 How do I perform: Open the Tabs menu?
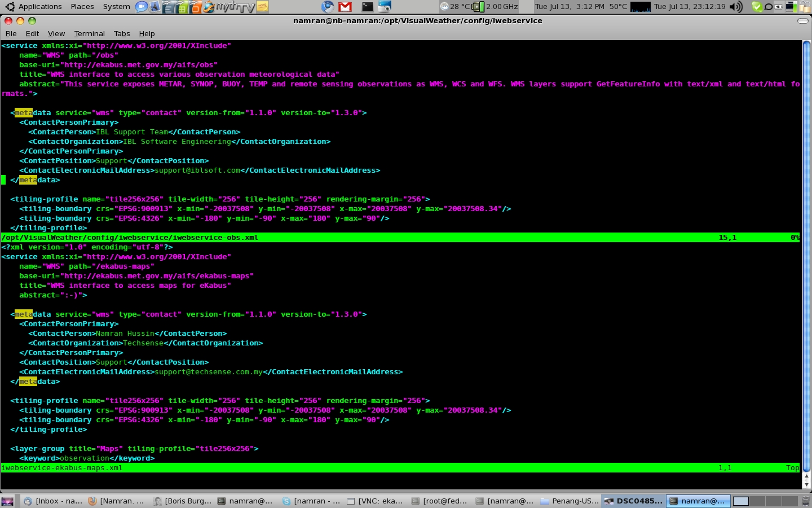click(x=122, y=34)
